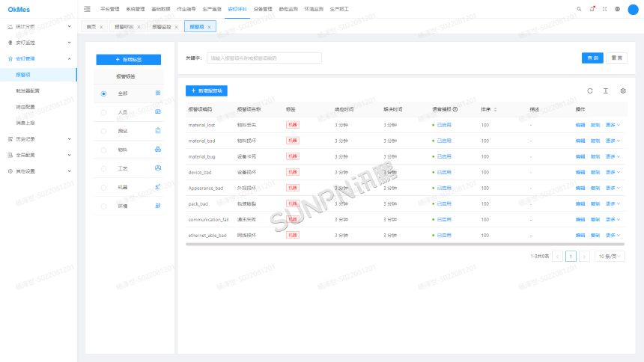The height and width of the screenshot is (362, 644).
Task: Open table column settings gear icon
Action: [x=622, y=90]
